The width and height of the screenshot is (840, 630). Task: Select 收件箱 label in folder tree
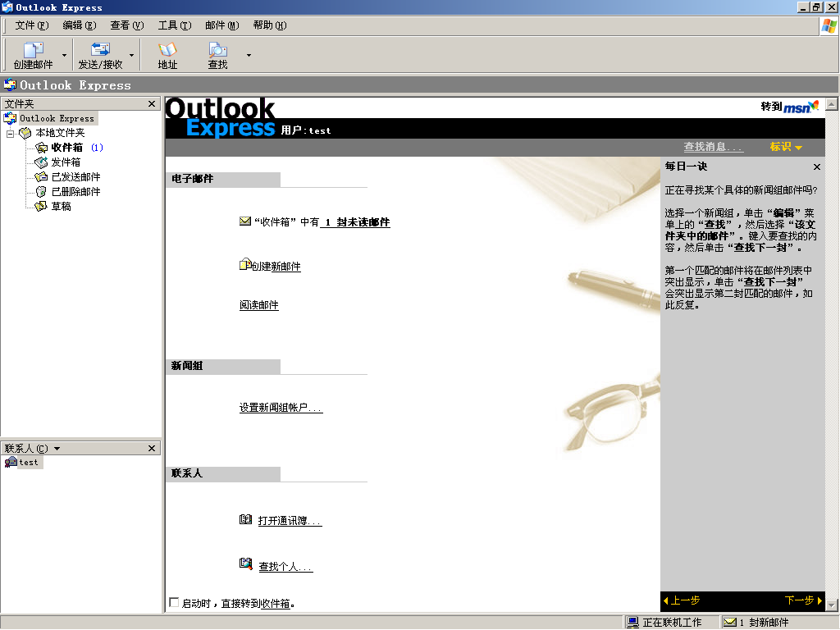pos(67,148)
